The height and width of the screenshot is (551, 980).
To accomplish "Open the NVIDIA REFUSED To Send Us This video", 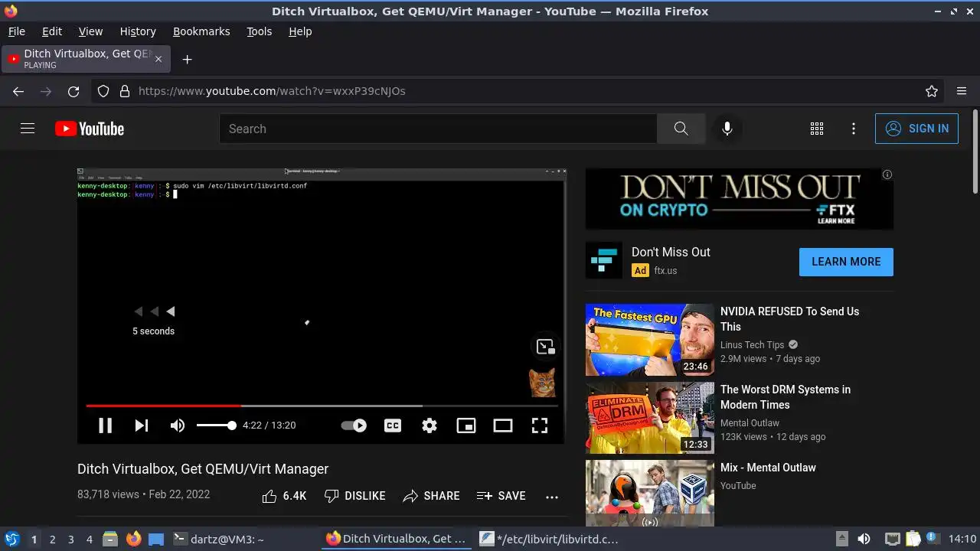I will click(789, 319).
